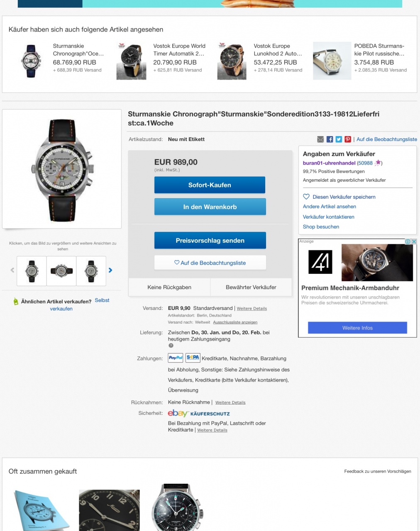420x531 pixels.
Task: Pin this listing on Pinterest
Action: pos(348,139)
